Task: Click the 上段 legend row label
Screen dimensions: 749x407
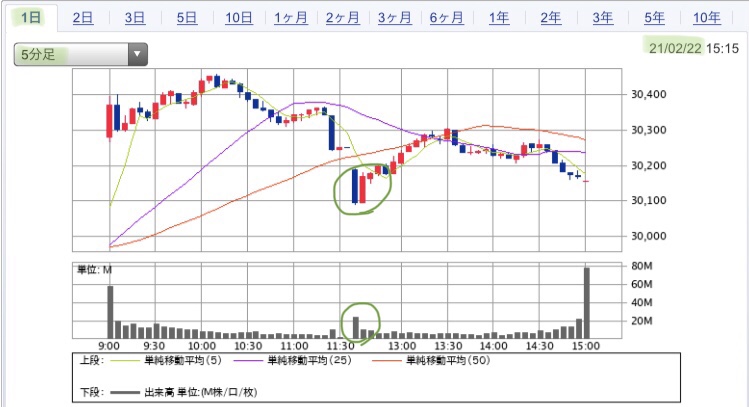Action: pos(92,360)
